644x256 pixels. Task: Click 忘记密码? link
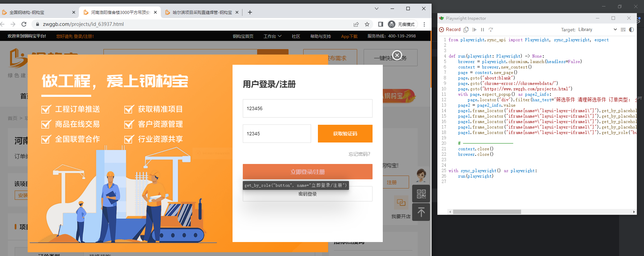click(359, 154)
